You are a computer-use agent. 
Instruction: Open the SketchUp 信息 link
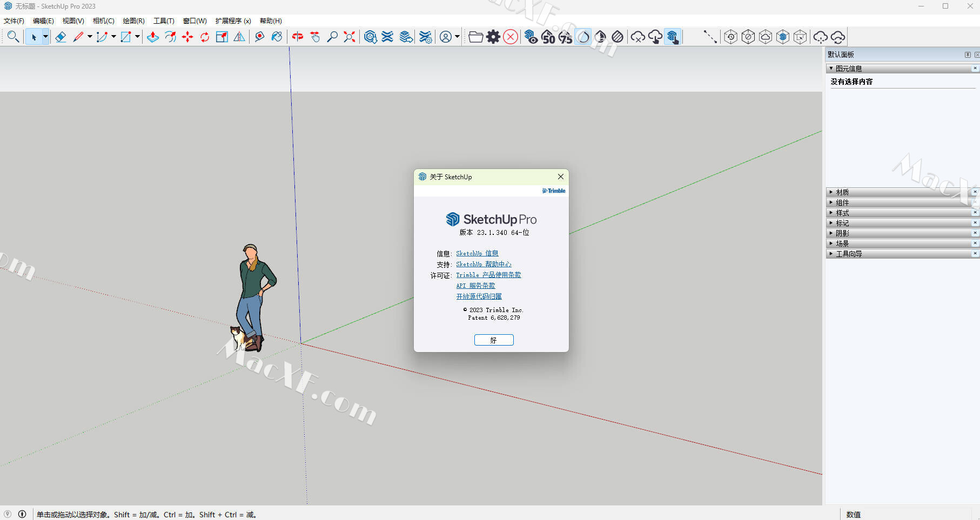(477, 253)
